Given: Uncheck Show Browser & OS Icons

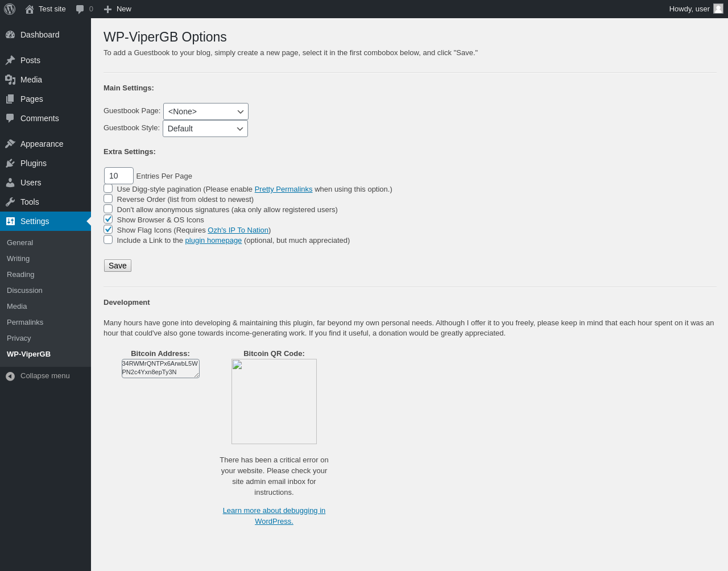Looking at the screenshot, I should [x=108, y=219].
